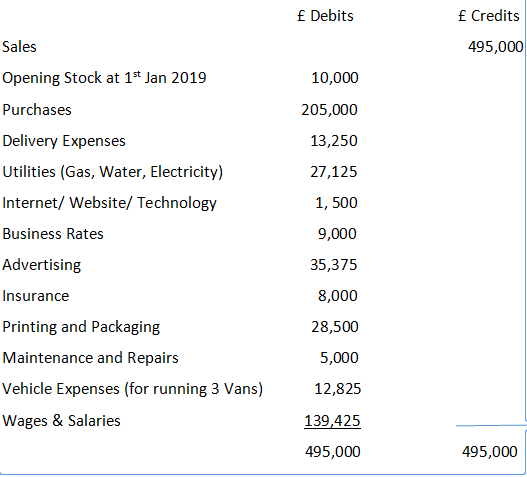Click the £ Credits column header
Screen dimensions: 527x477
[489, 16]
